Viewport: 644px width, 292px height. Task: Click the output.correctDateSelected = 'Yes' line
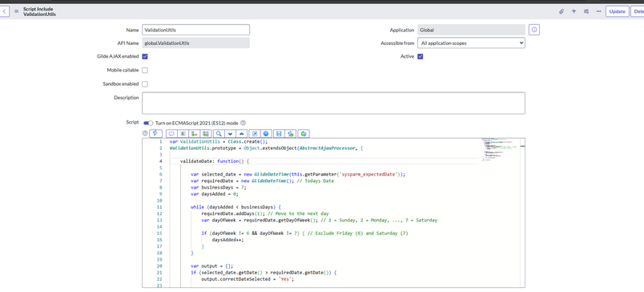click(x=248, y=279)
